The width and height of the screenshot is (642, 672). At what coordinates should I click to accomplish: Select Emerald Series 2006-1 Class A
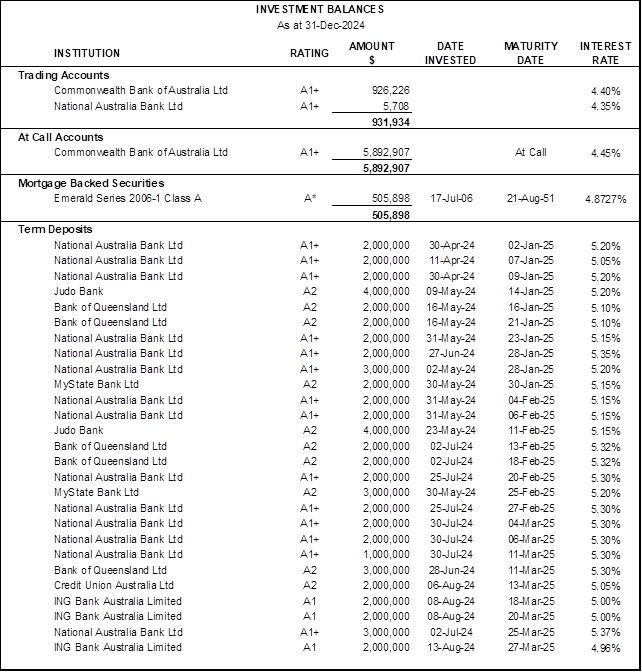coord(128,198)
